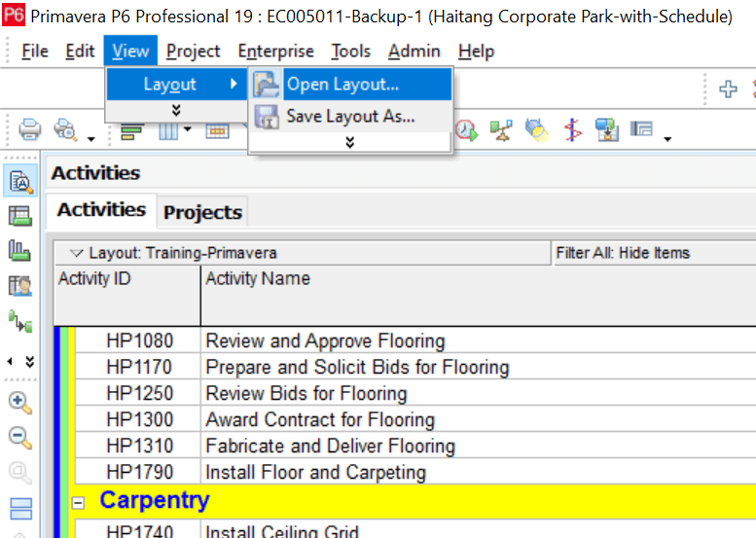Click the Save Layout As disk icon

267,117
